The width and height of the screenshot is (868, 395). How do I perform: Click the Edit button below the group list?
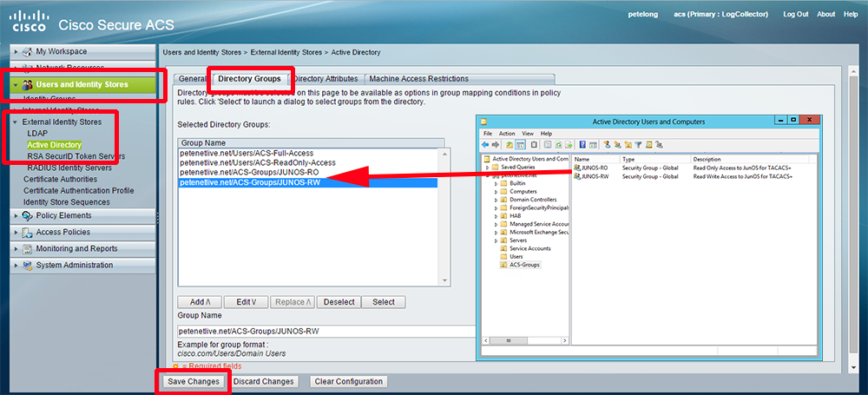(x=246, y=302)
